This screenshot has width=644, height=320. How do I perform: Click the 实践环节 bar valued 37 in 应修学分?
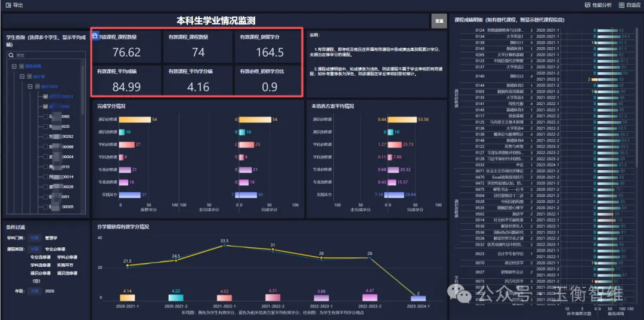(x=130, y=195)
